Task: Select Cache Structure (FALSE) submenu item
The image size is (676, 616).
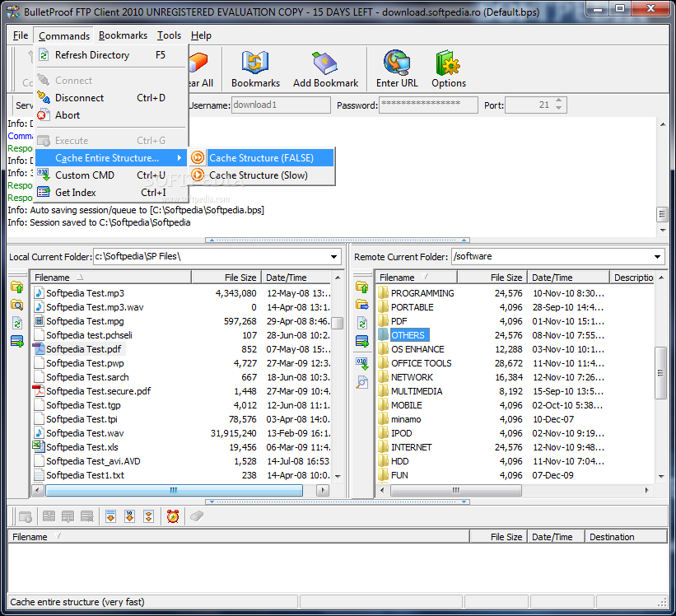Action: pyautogui.click(x=262, y=158)
